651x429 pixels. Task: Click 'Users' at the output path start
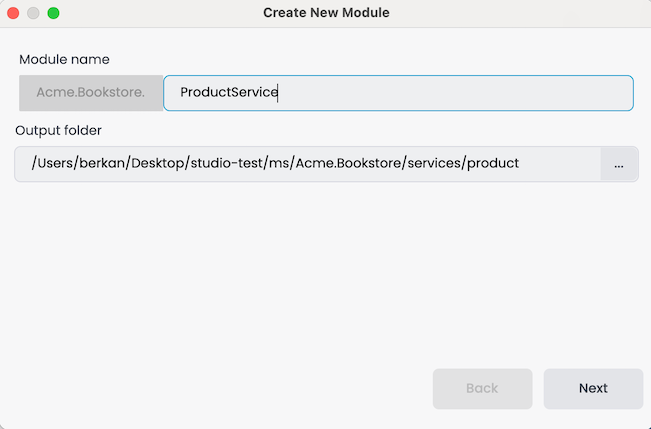click(x=56, y=163)
